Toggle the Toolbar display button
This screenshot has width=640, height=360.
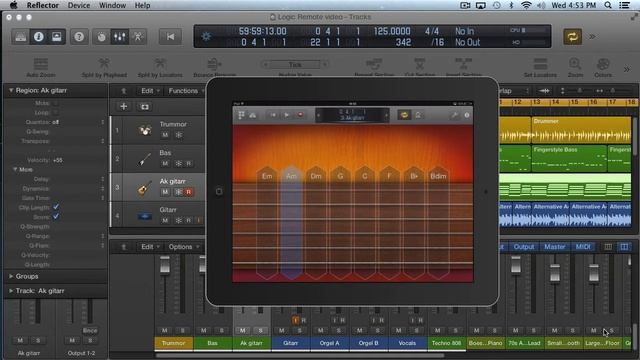[x=56, y=37]
